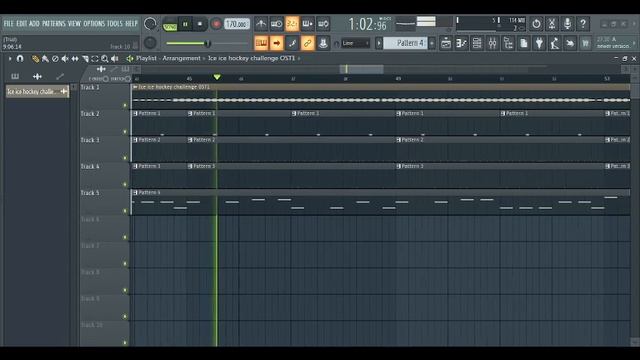Viewport: 640px width, 360px height.
Task: Select the Slip tool in Playlist
Action: click(75, 59)
